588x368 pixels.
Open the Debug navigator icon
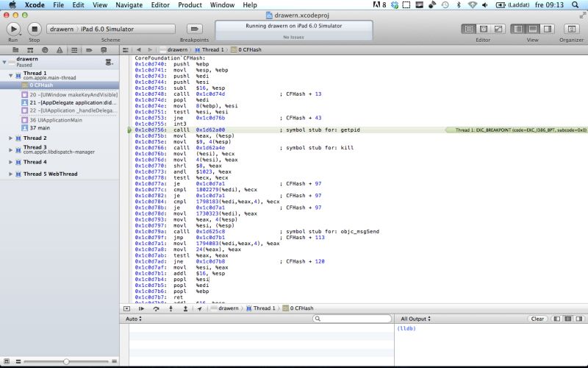pos(74,50)
